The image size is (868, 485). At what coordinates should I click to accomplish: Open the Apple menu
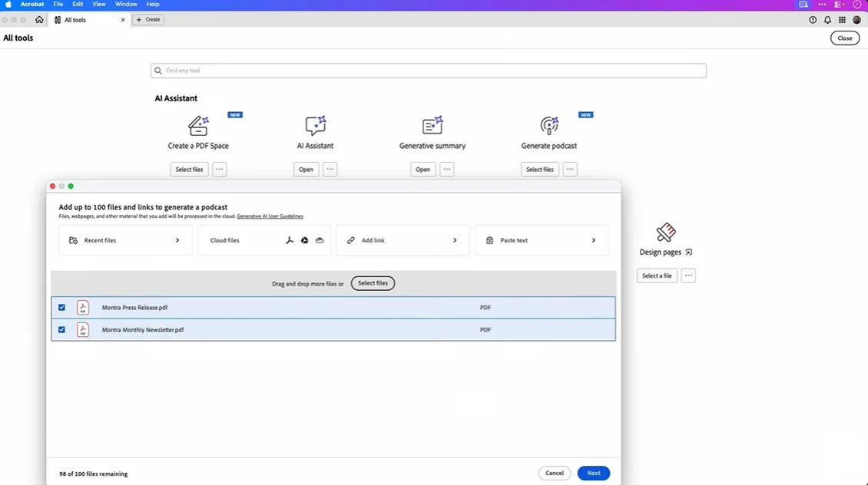[x=8, y=5]
